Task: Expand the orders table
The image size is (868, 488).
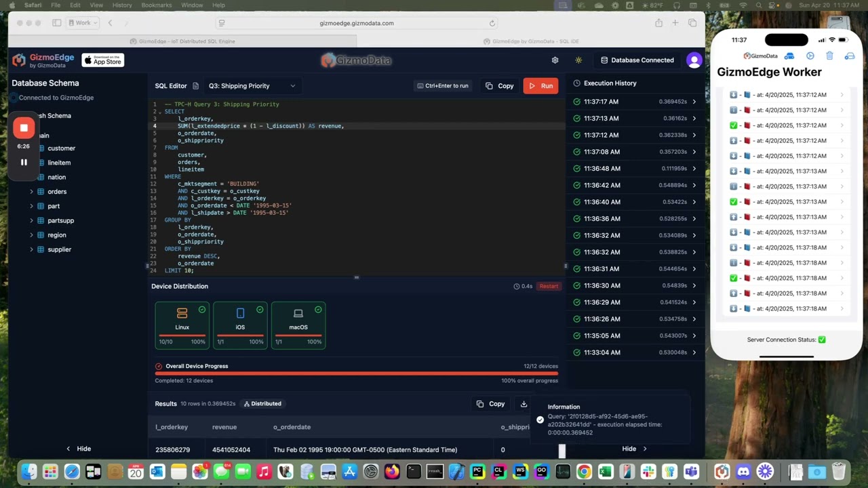Action: tap(31, 192)
